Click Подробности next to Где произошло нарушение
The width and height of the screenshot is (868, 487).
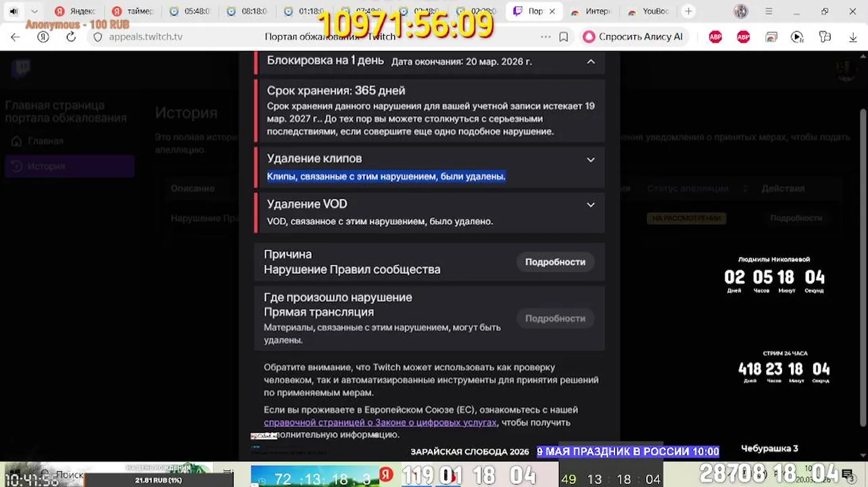tap(555, 318)
